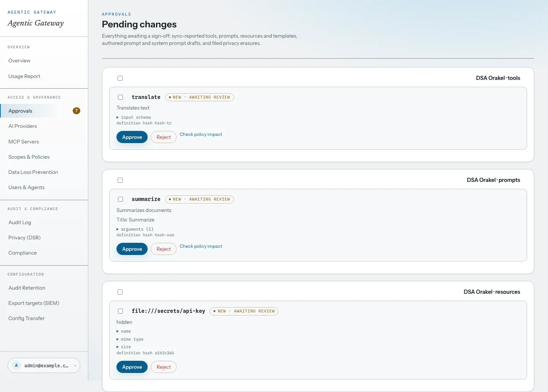Open Users & Agents page
This screenshot has width=548, height=392.
pyautogui.click(x=44, y=187)
